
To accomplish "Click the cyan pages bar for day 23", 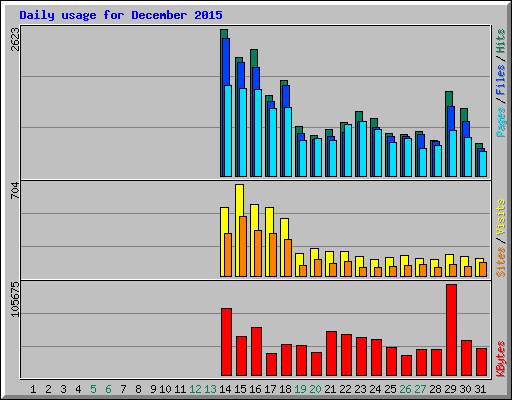I will point(363,149).
